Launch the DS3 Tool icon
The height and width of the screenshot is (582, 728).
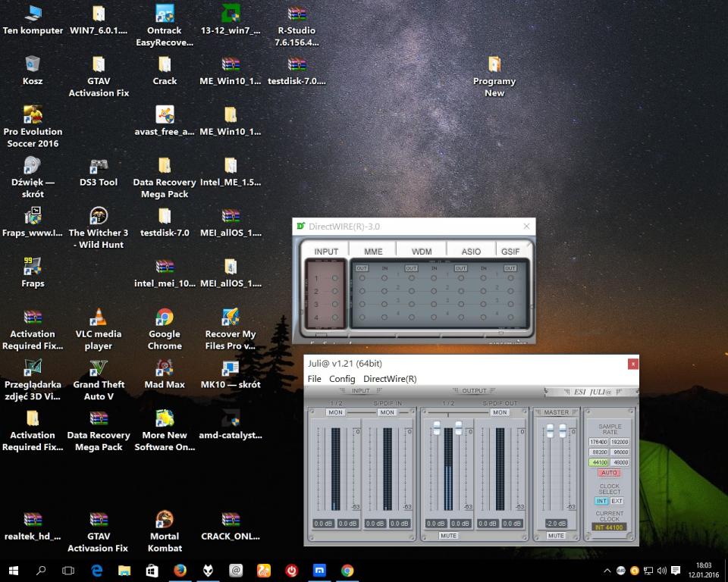click(x=99, y=173)
